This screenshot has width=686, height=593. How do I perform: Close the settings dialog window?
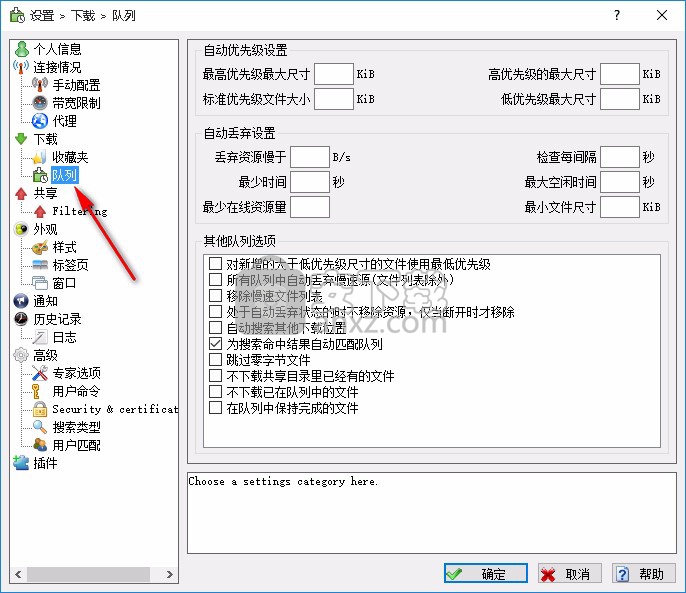(662, 15)
